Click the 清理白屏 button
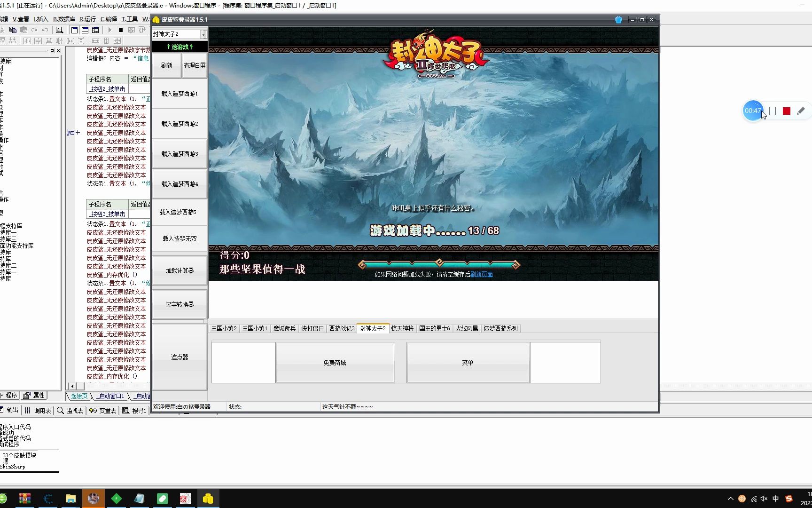The image size is (812, 508). [x=195, y=65]
